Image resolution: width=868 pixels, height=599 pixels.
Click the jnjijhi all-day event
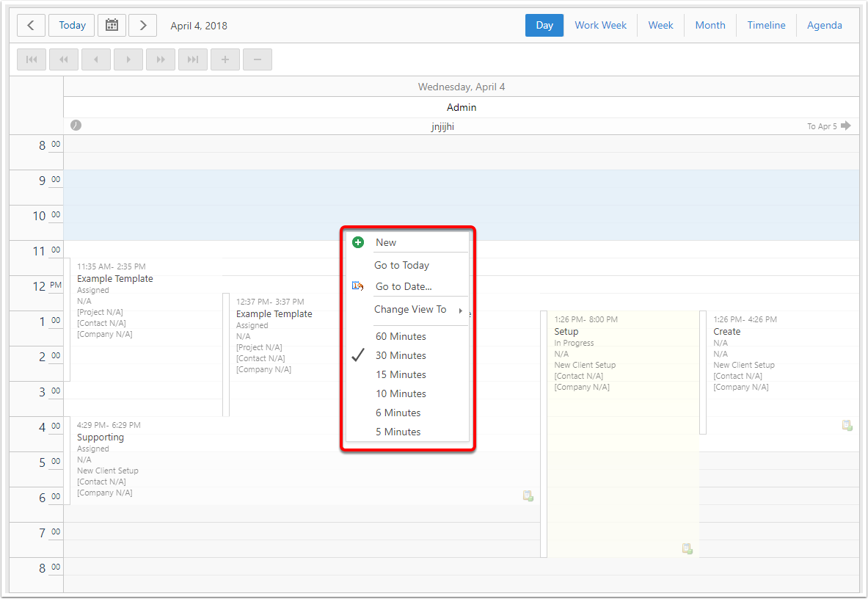click(461, 126)
